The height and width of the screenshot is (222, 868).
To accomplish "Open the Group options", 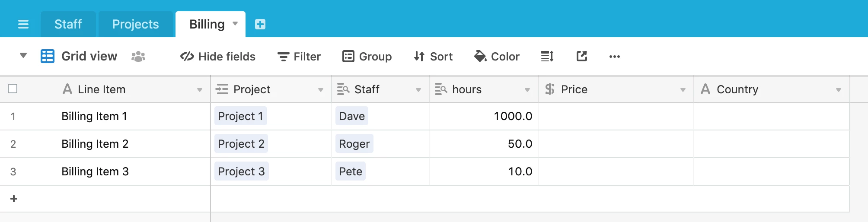I will (367, 57).
